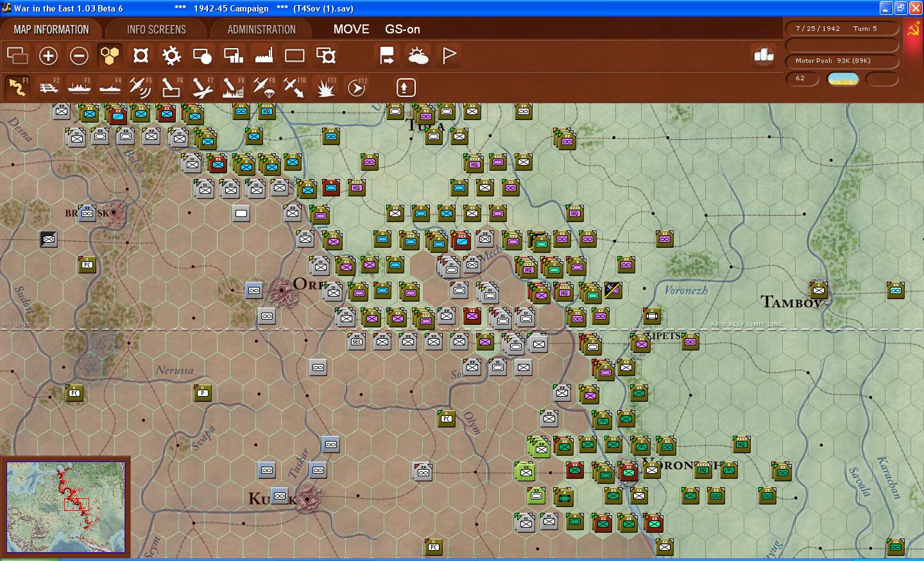
Task: Select the unit counter on Kursk city
Action: tap(280, 496)
